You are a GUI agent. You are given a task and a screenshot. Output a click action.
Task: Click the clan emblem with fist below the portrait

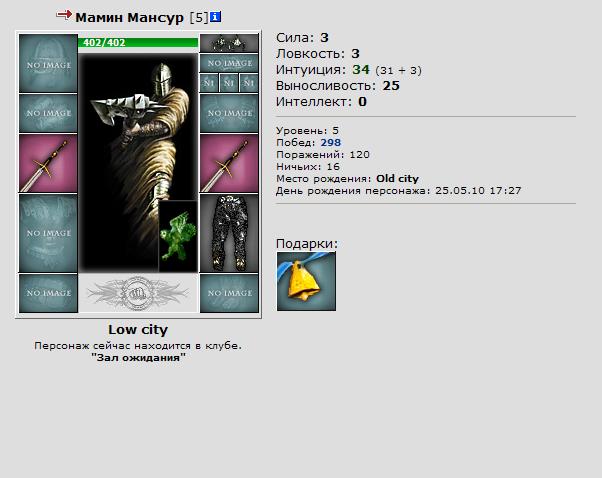point(138,293)
